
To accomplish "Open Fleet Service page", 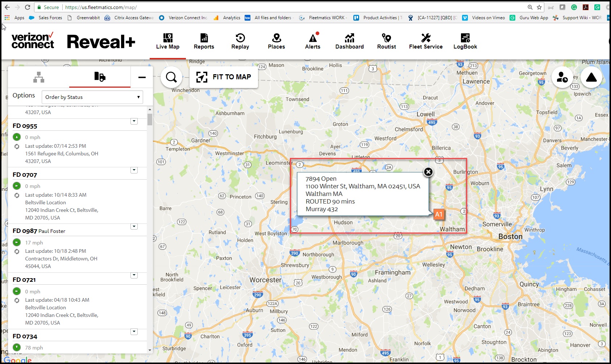I will [x=426, y=41].
